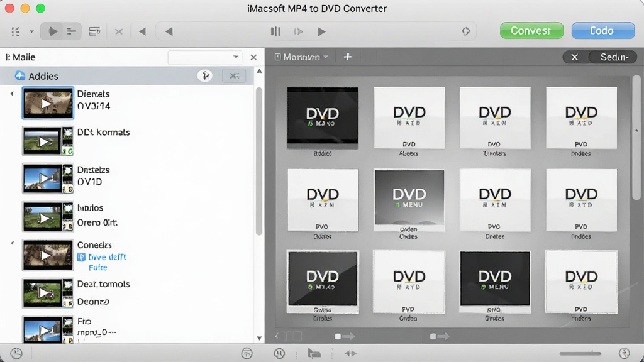Click the dark pill X button beside Sedun-
Viewport: 644px width, 362px height.
[x=575, y=57]
